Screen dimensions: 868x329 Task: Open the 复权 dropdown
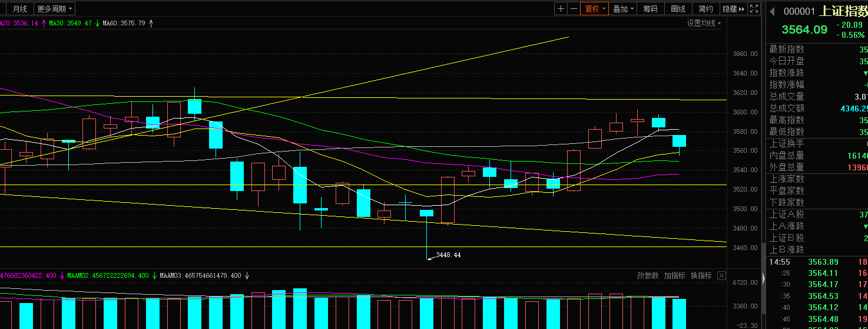click(x=595, y=9)
